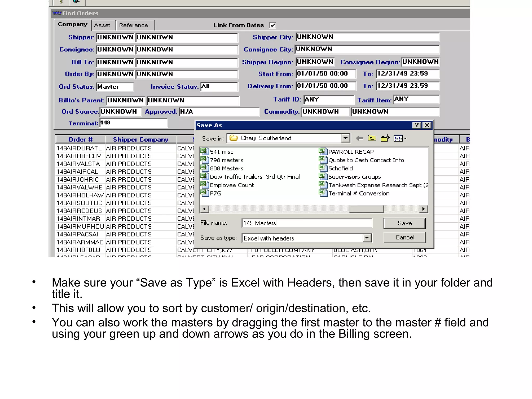The image size is (532, 399).
Task: Expand the Save in folder dropdown
Action: click(x=345, y=138)
